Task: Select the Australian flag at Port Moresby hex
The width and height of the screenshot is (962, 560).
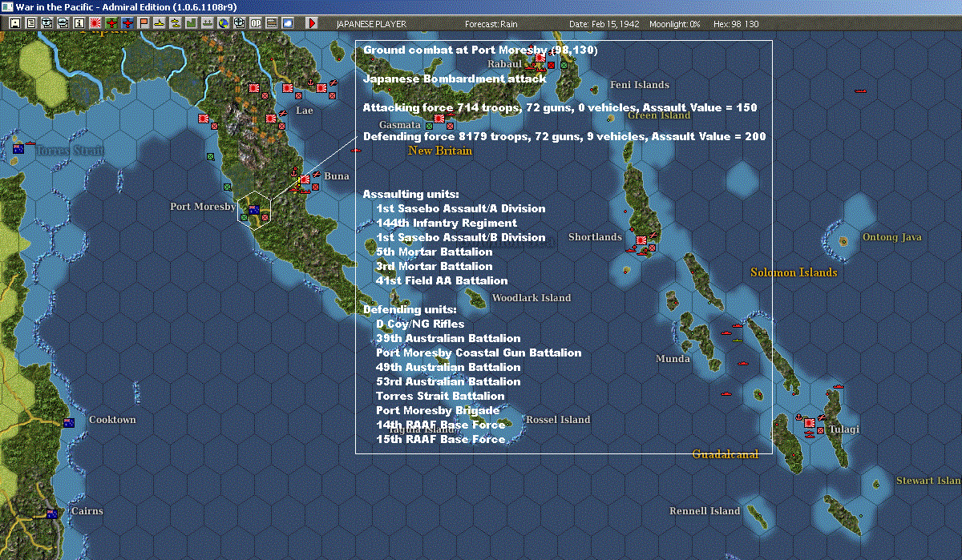Action: 254,210
